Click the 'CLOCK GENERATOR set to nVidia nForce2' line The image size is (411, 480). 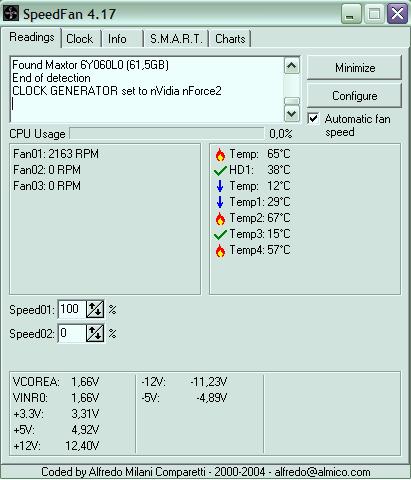[117, 91]
